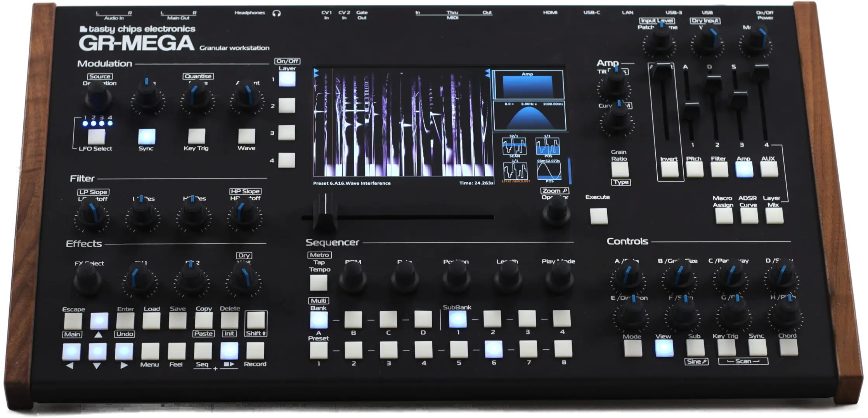Push the Macro Assign button

[x=724, y=216]
